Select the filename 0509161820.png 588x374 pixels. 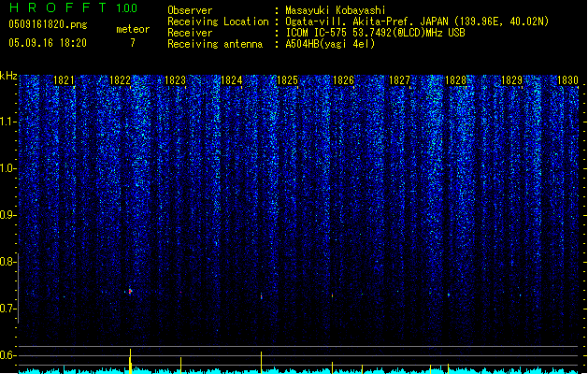click(48, 24)
